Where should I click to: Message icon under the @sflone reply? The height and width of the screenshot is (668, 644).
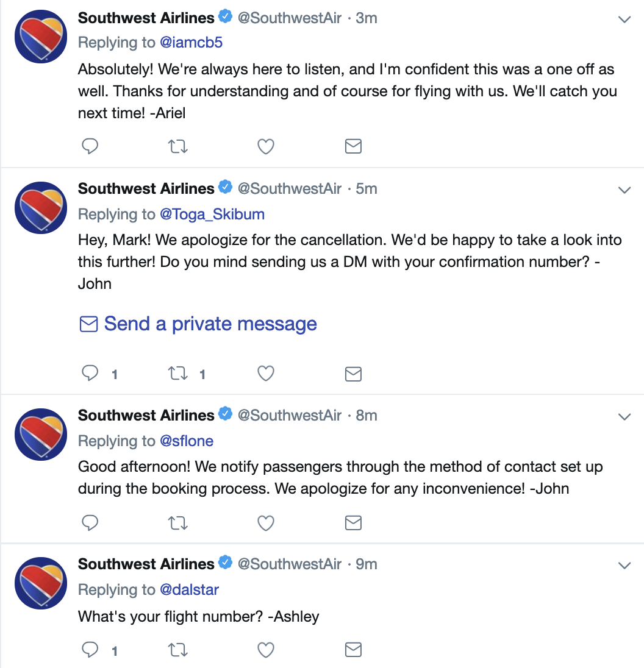(353, 523)
